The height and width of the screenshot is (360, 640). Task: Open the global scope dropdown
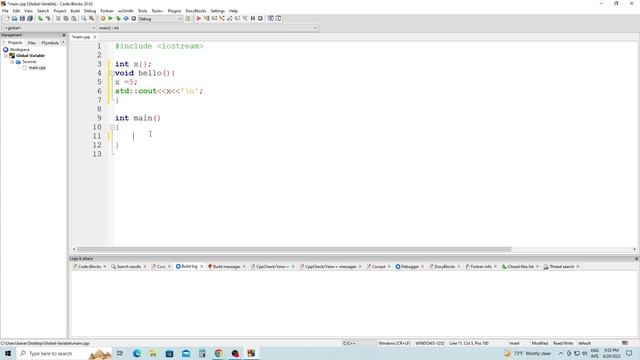click(49, 28)
